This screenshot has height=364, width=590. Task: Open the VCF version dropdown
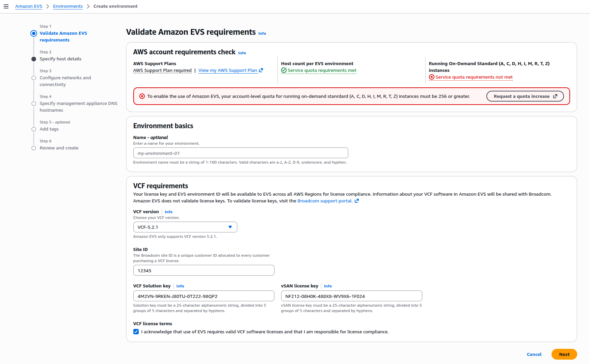point(185,227)
